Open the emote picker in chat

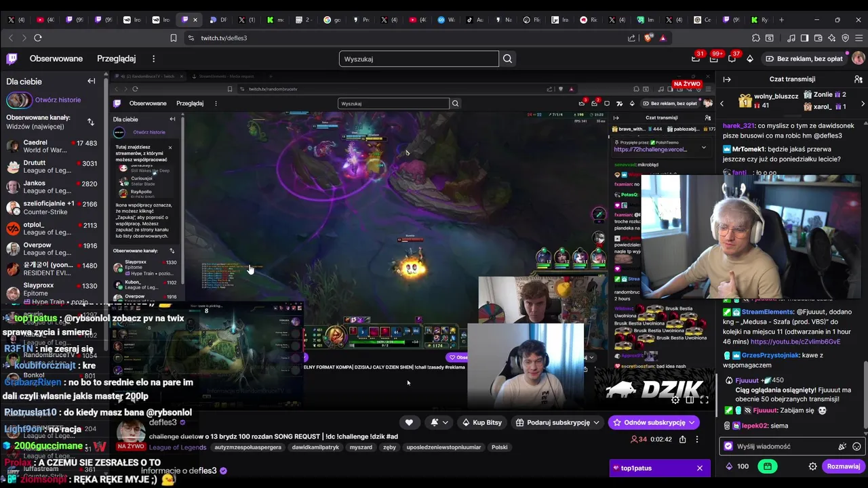pyautogui.click(x=856, y=447)
